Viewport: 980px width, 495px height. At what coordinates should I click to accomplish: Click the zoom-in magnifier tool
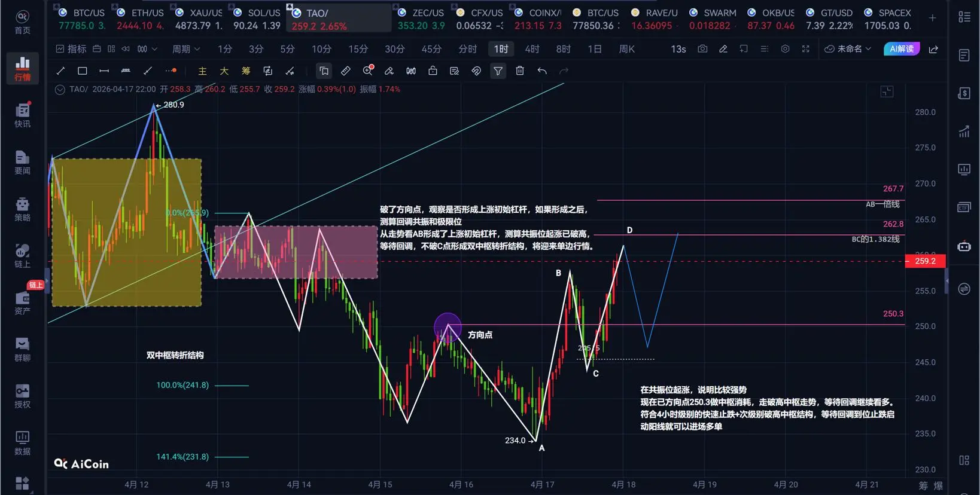[368, 71]
